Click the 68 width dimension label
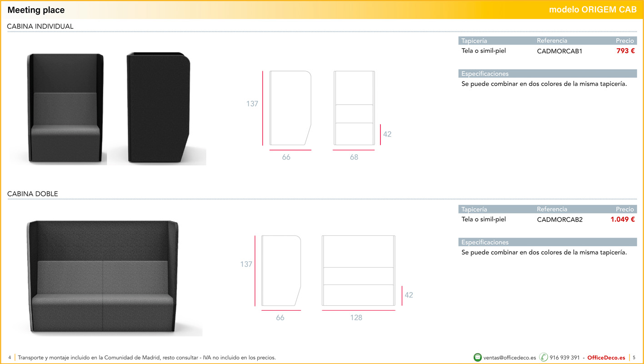644x364 pixels. click(354, 157)
